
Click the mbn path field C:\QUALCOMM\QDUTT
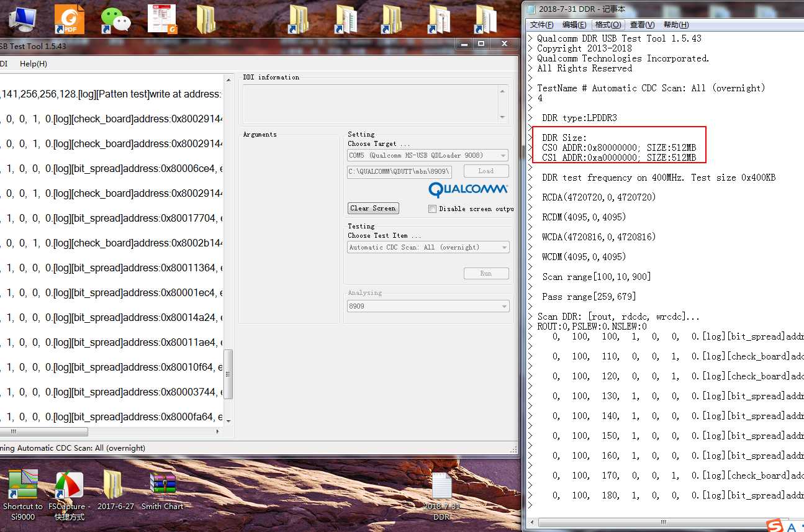coord(399,171)
